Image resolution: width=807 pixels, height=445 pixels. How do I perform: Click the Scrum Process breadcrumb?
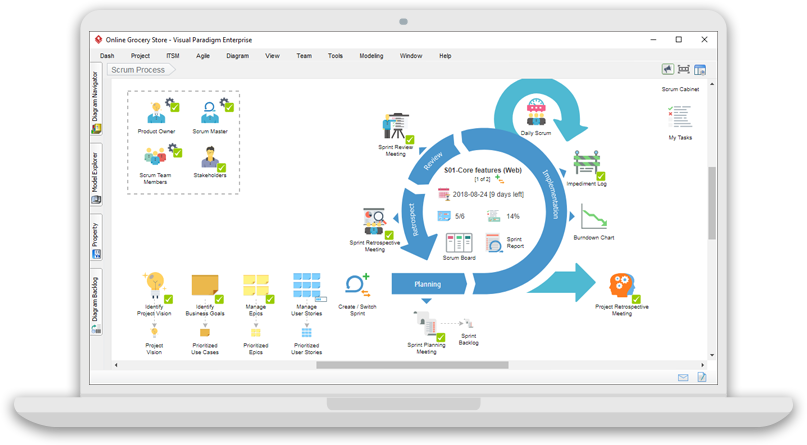pos(139,70)
